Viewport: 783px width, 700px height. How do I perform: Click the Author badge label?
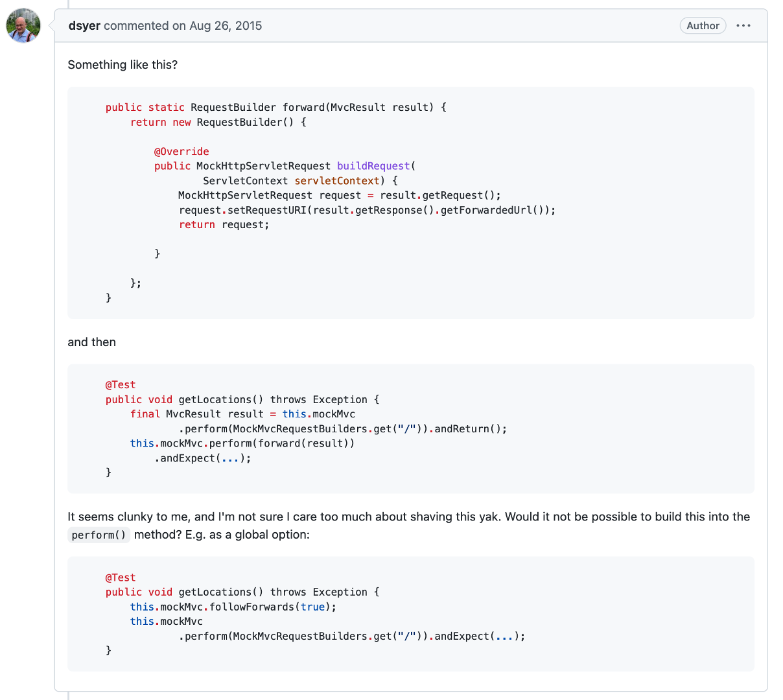point(703,26)
